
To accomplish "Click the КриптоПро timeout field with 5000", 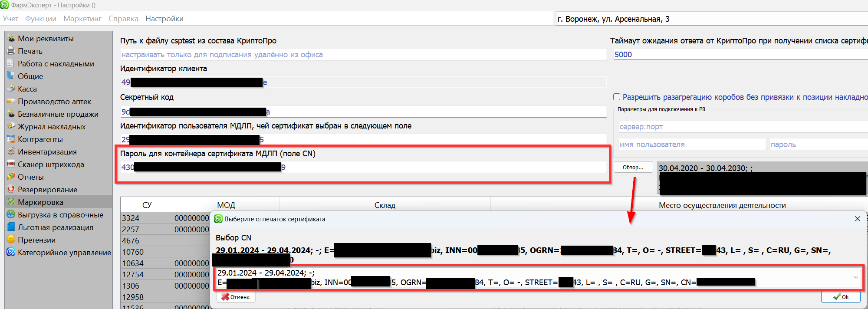I will (738, 55).
